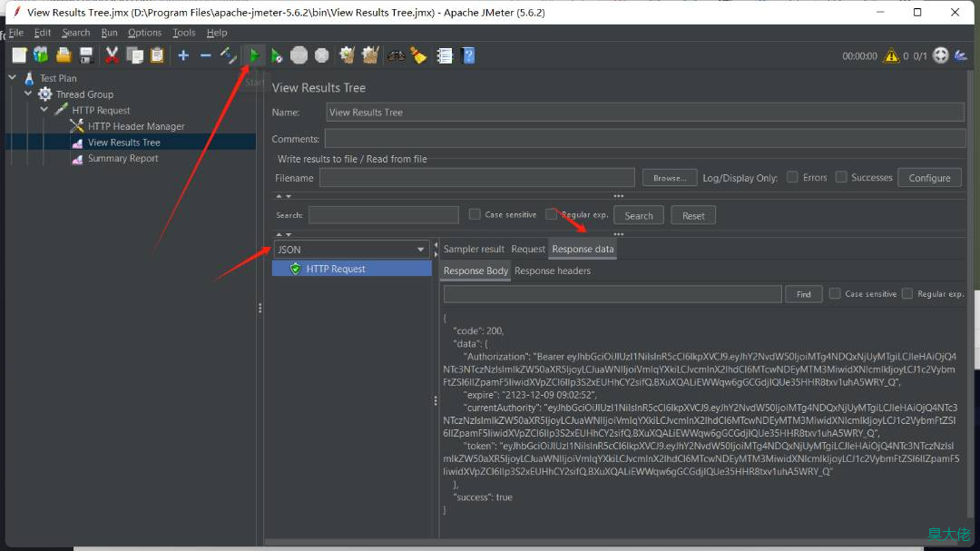Select HTTP Header Manager in the tree
This screenshot has height=551, width=980.
pos(135,126)
